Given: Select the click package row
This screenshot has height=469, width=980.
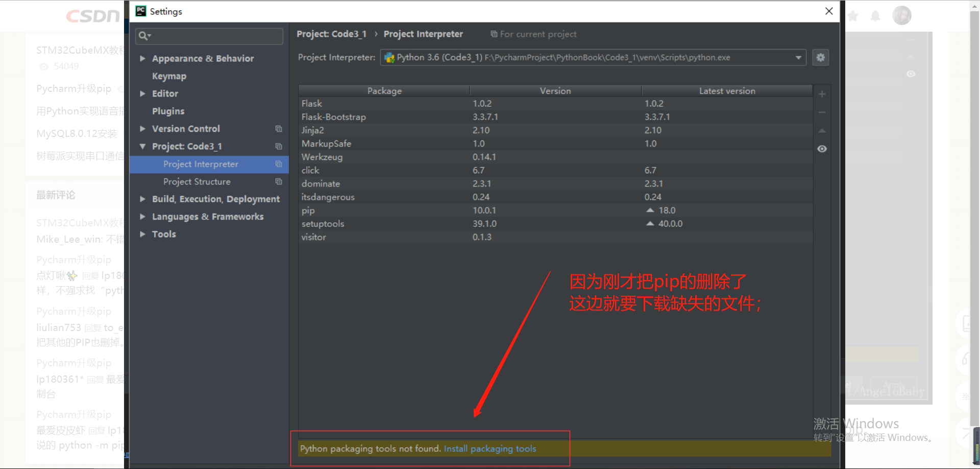Looking at the screenshot, I should click(x=555, y=170).
